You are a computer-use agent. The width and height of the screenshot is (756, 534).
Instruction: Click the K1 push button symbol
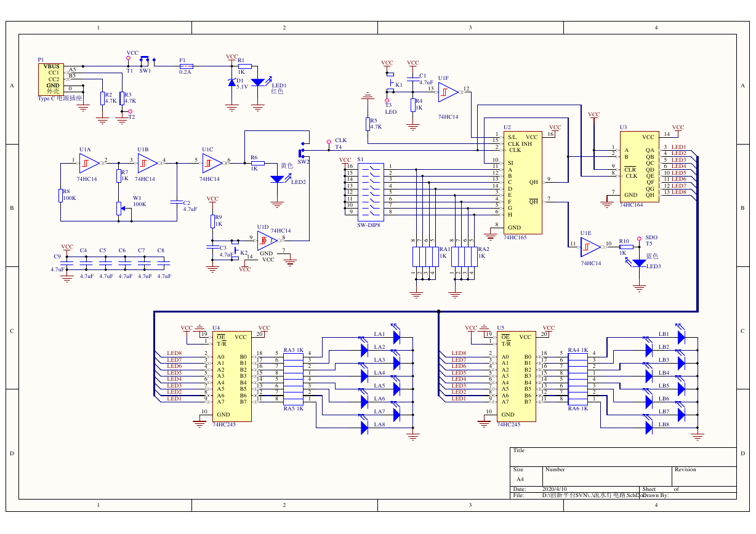[390, 84]
